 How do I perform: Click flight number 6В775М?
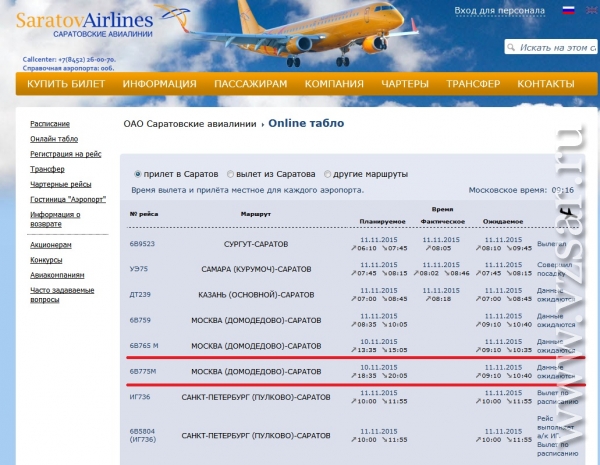pyautogui.click(x=143, y=372)
